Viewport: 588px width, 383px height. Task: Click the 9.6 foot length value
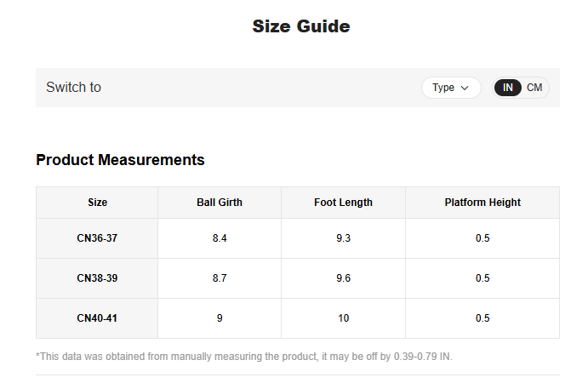343,278
